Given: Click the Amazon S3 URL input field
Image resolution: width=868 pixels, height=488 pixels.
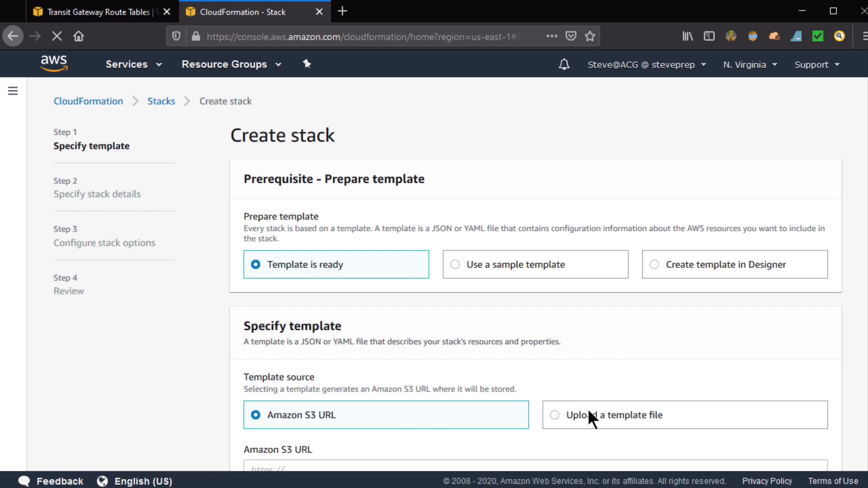Looking at the screenshot, I should click(x=535, y=466).
